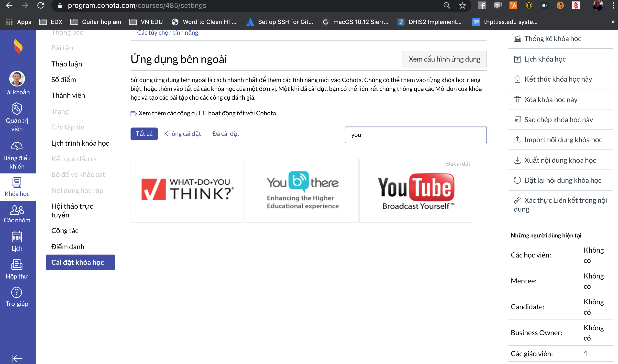Open Các nhóm groups icon
Screen dimensions: 618x364
tap(17, 214)
